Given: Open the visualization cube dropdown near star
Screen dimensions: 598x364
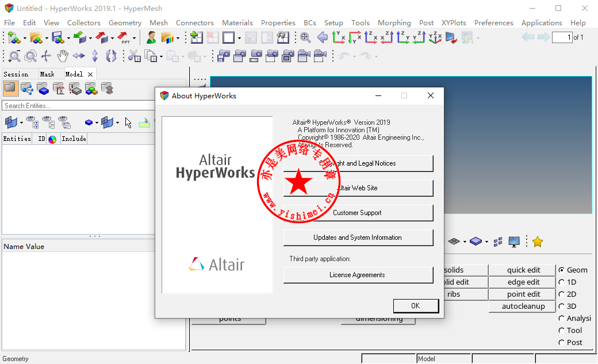Looking at the screenshot, I should coord(486,242).
